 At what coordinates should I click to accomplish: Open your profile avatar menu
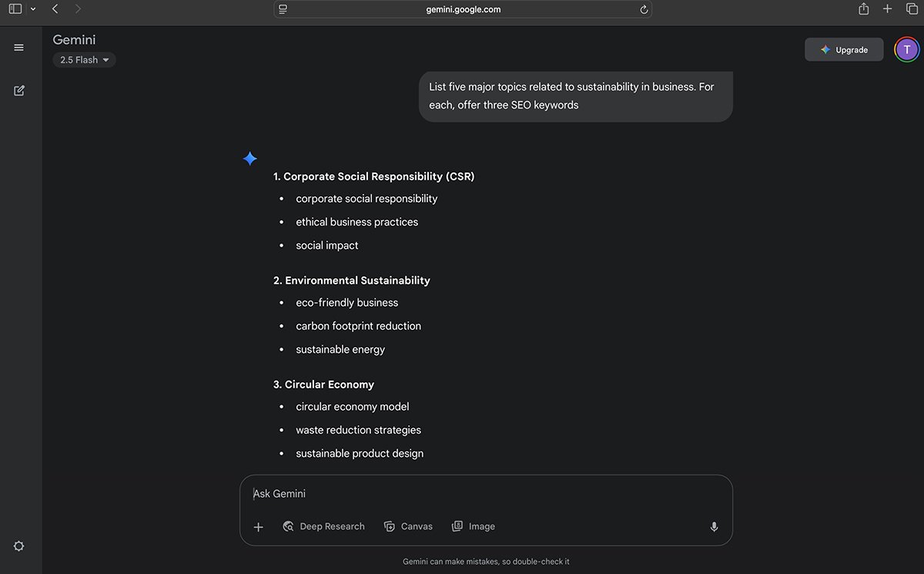click(x=906, y=49)
